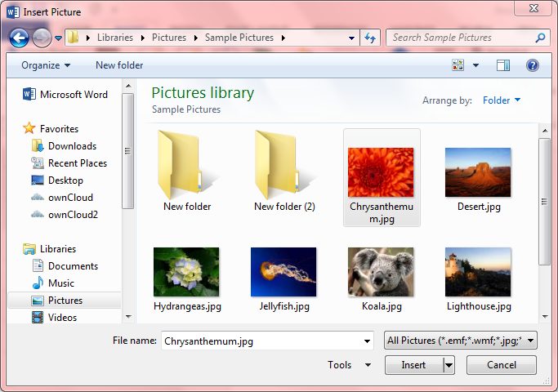Open ownCloud2 in Favorites
The width and height of the screenshot is (558, 392).
(x=73, y=215)
